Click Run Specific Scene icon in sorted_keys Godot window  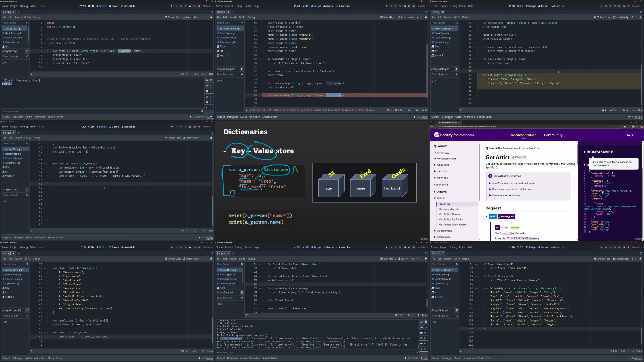point(409,247)
